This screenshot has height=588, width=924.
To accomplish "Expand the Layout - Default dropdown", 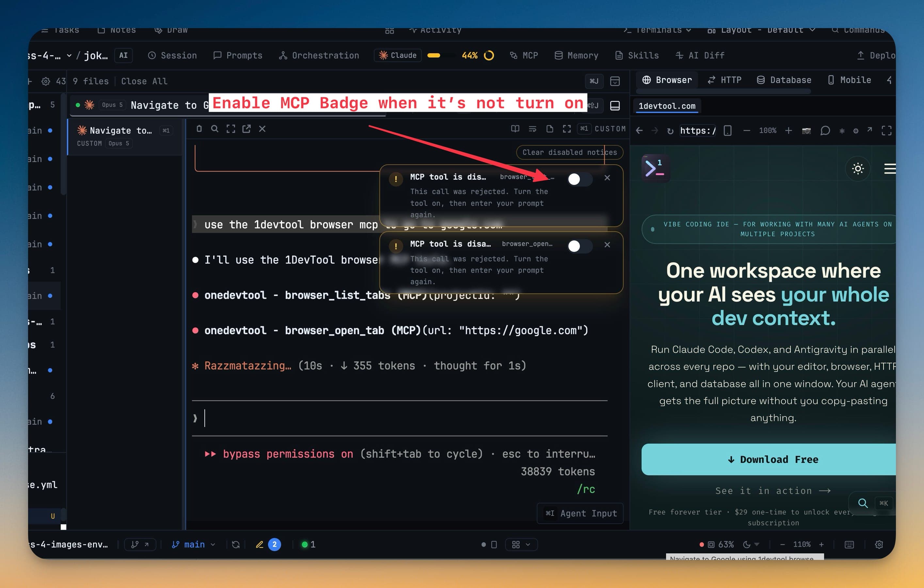I will pos(761,30).
